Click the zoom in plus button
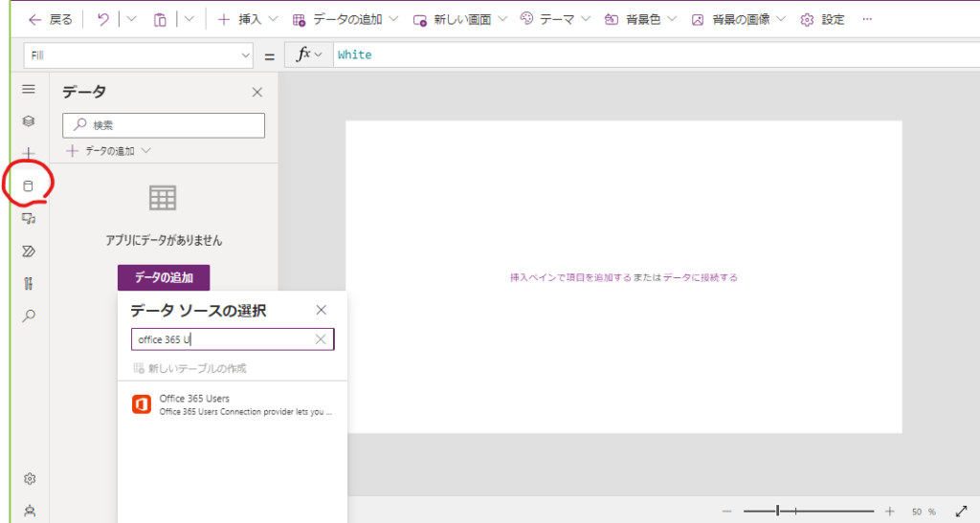The image size is (980, 523). (x=890, y=512)
